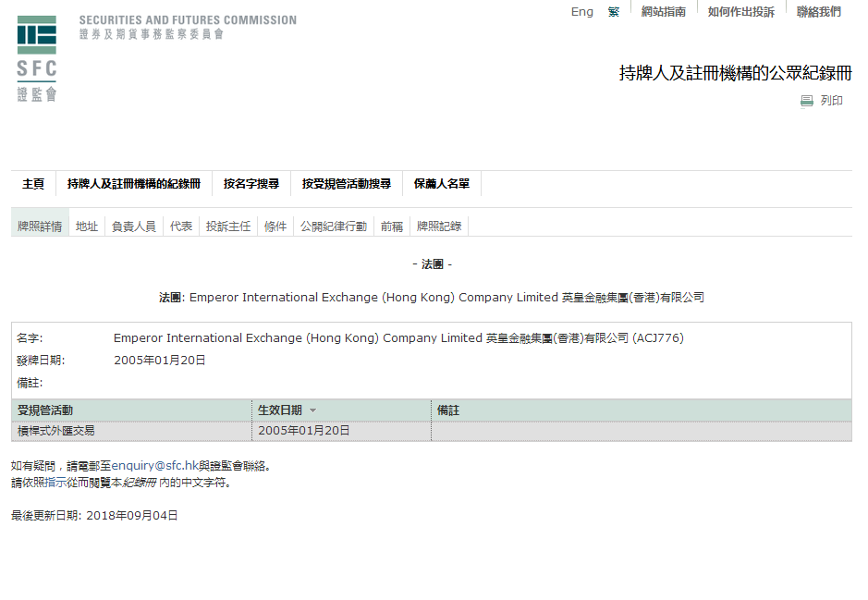This screenshot has height=600, width=868.
Task: Click the 最後更新日期 2018年09月04日 text
Action: (x=94, y=515)
